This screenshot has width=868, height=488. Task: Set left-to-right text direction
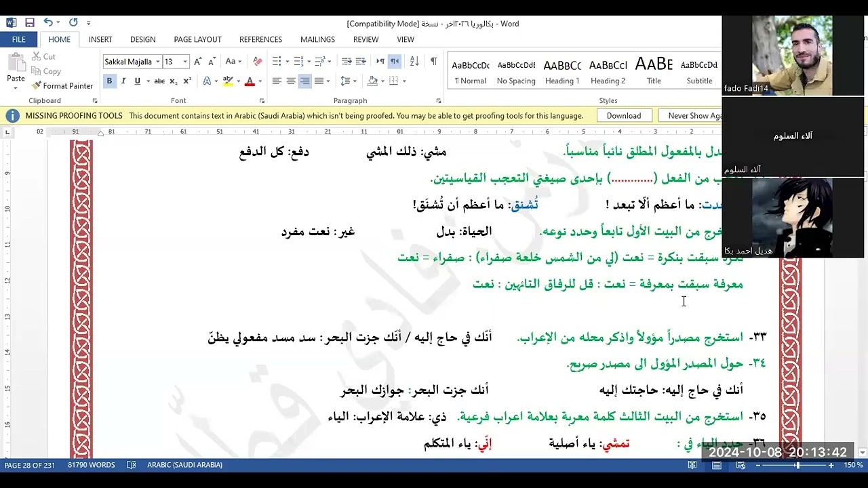pyautogui.click(x=380, y=62)
